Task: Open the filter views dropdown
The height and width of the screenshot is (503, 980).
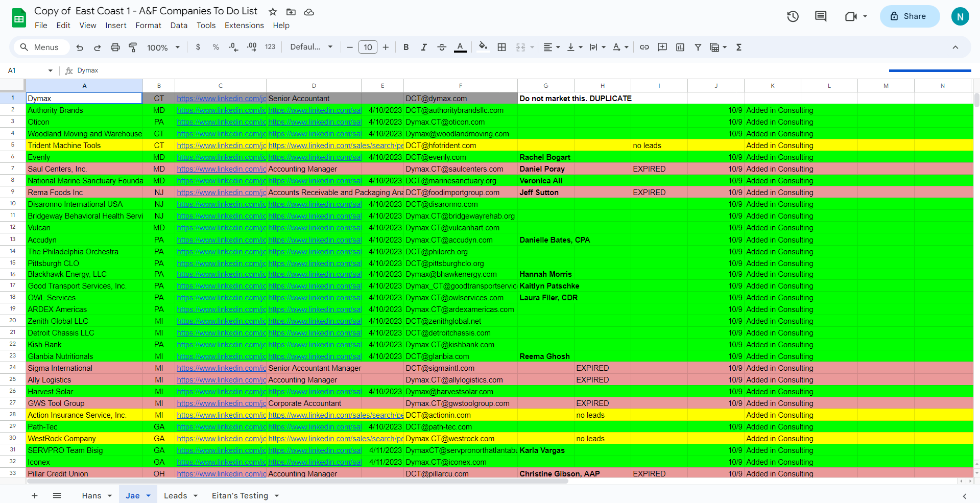Action: click(x=719, y=47)
